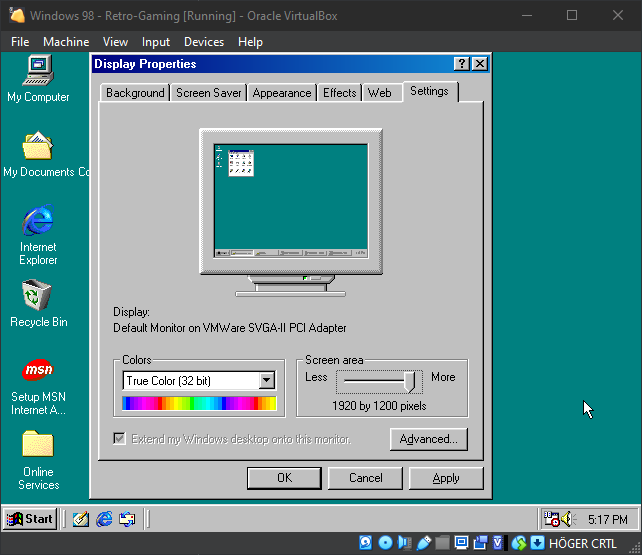642x555 pixels.
Task: Open Advanced display settings
Action: [429, 439]
